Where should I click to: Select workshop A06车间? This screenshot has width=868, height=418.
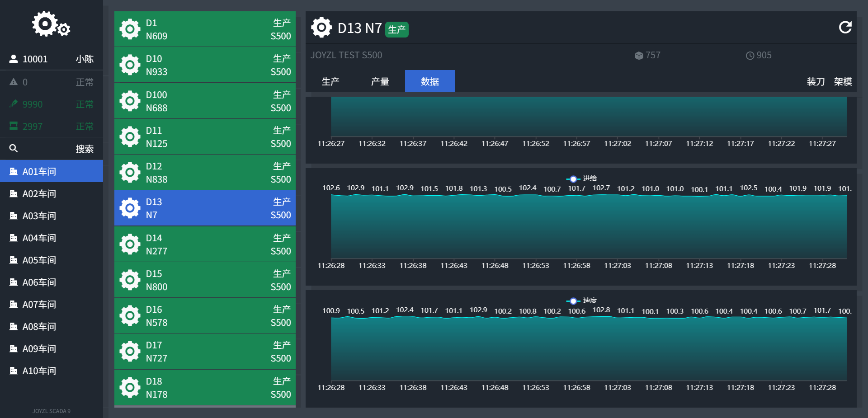tap(52, 282)
